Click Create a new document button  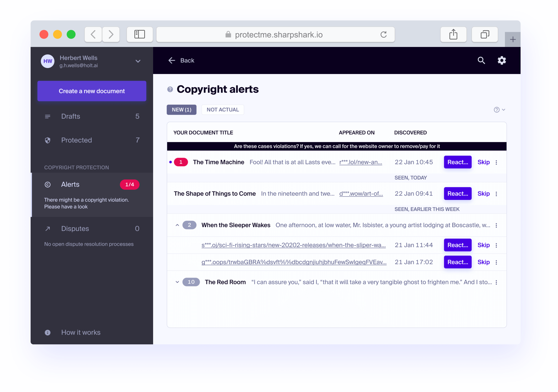(92, 91)
